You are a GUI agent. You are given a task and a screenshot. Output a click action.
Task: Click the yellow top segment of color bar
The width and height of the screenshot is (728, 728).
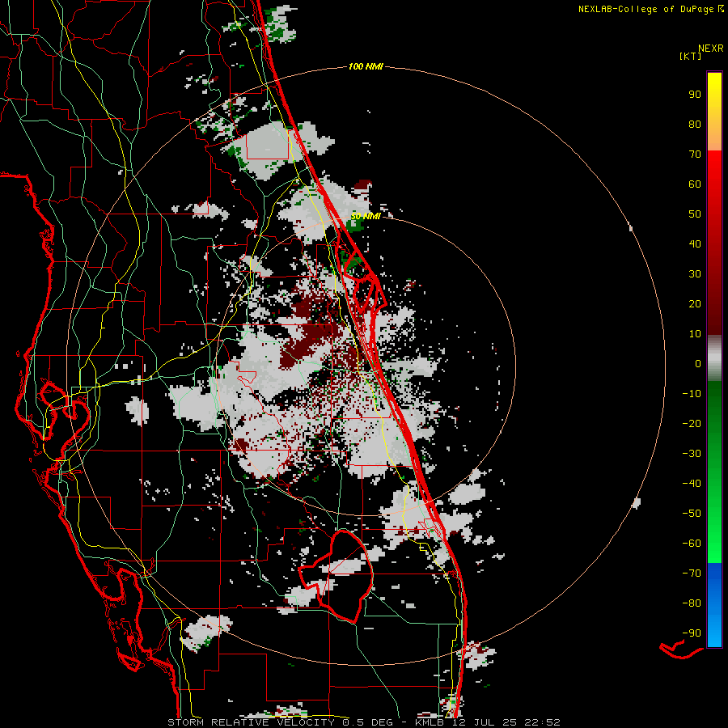coord(714,112)
